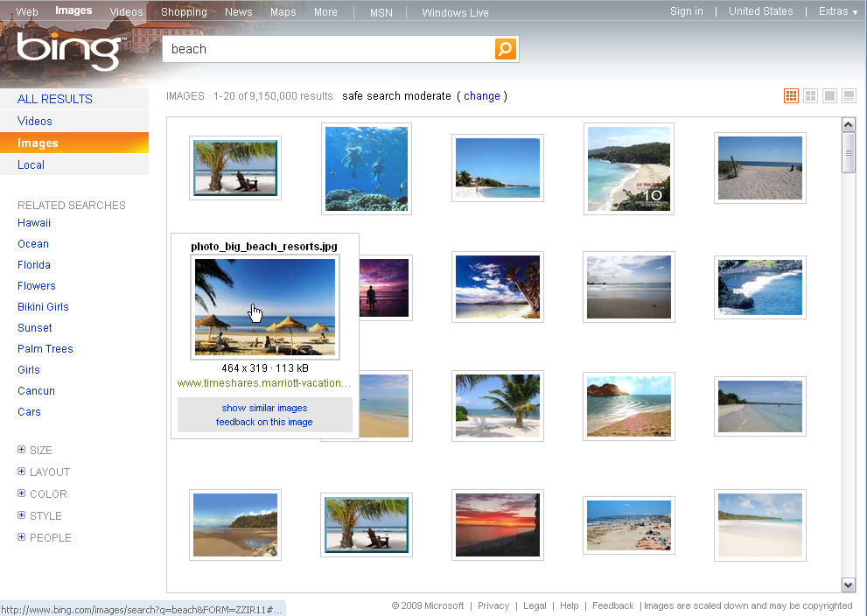Switch to the medium thumbnails view icon
The height and width of the screenshot is (616, 867).
pos(810,95)
